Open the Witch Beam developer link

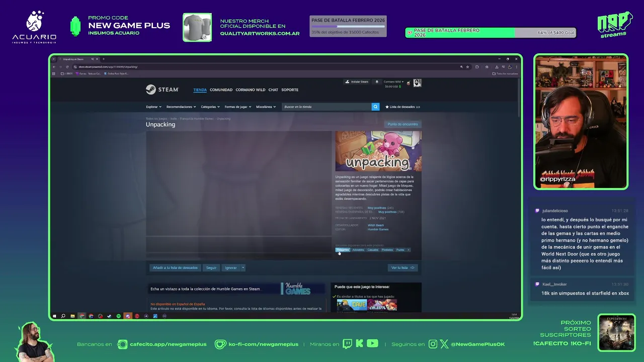click(x=375, y=225)
